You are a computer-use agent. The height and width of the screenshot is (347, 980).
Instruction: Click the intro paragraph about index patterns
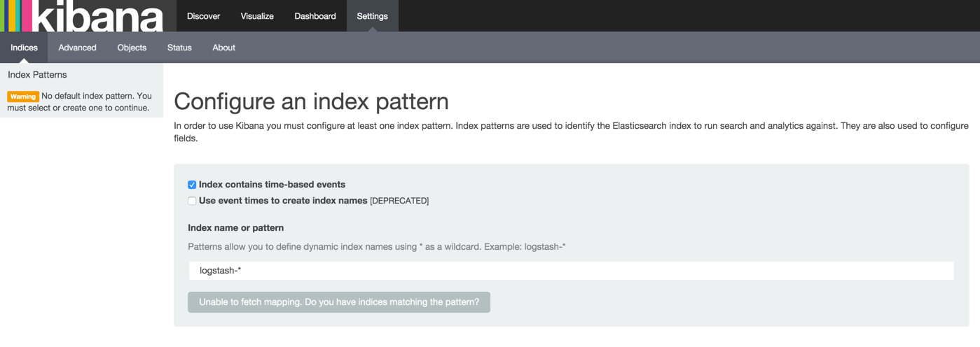click(x=571, y=132)
